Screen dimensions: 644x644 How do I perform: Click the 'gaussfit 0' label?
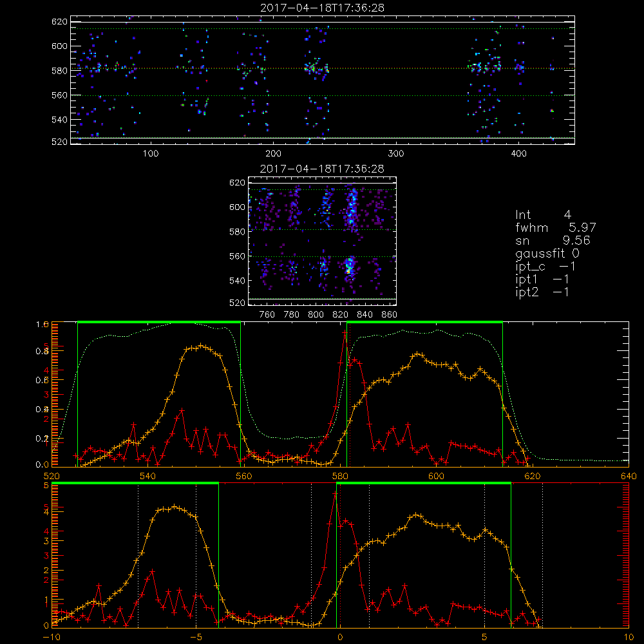(547, 253)
